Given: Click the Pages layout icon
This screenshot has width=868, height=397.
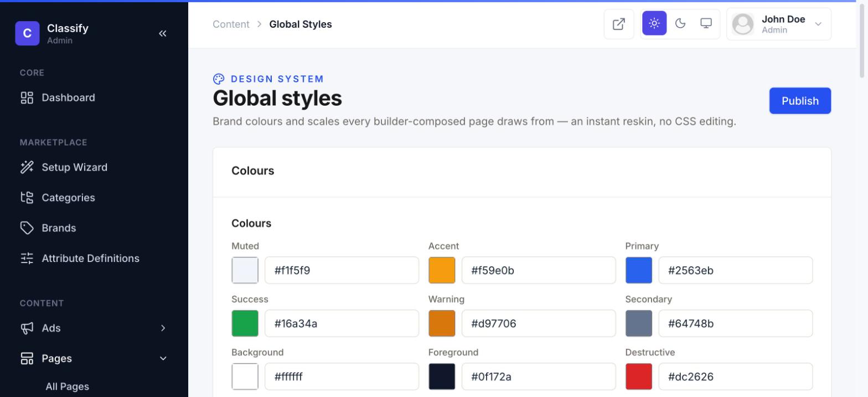Looking at the screenshot, I should pos(27,359).
